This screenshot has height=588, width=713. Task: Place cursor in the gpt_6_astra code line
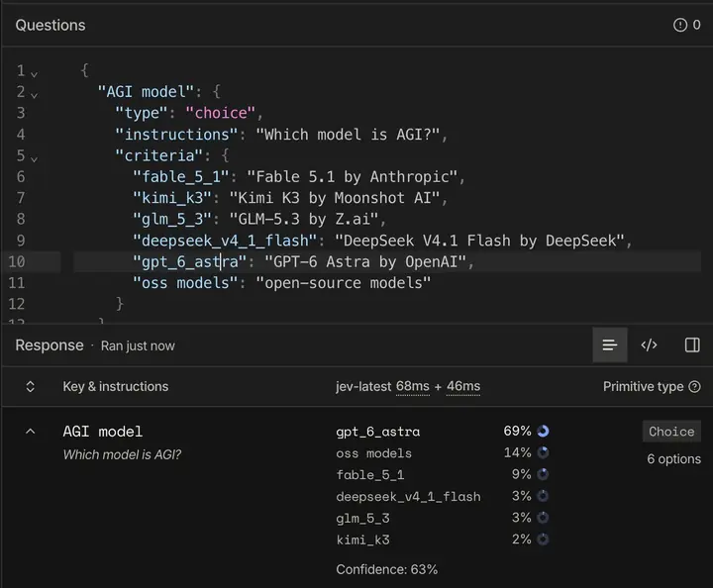[x=386, y=261]
